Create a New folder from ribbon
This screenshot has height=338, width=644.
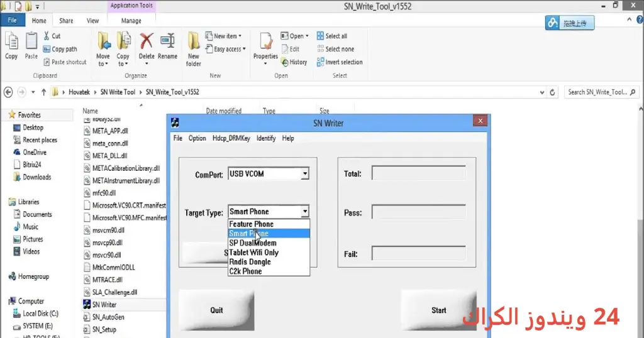tap(194, 49)
